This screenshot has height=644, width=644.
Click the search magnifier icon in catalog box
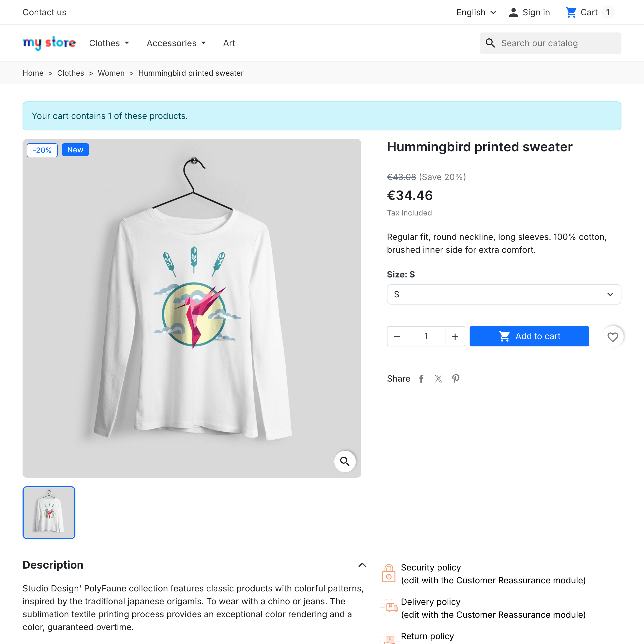click(490, 43)
